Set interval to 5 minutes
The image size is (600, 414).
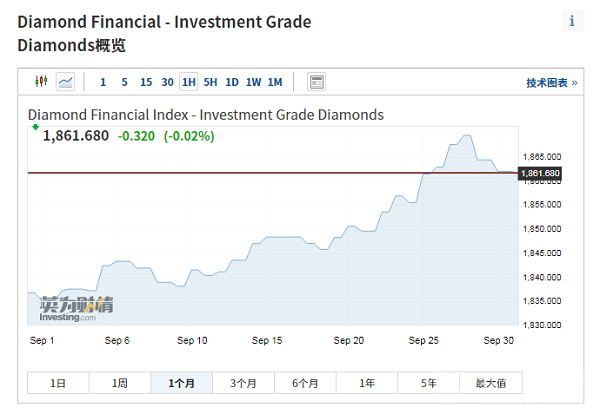(x=124, y=82)
